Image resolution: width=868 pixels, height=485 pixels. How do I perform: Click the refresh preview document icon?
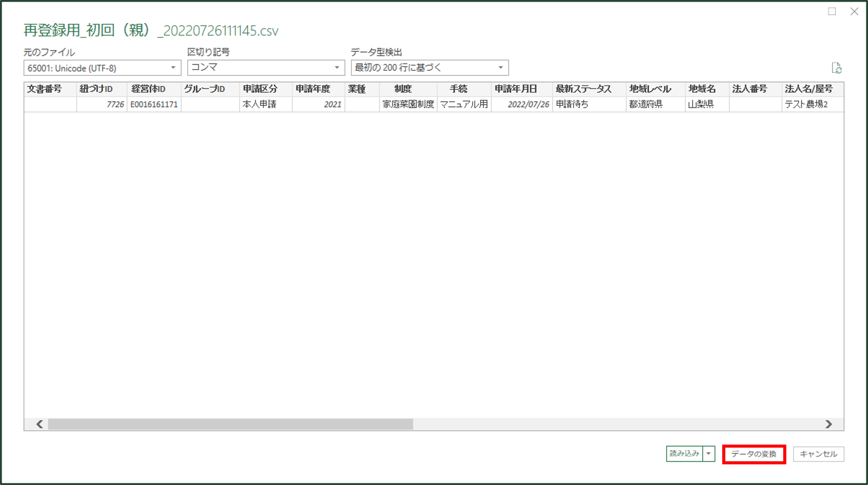836,68
